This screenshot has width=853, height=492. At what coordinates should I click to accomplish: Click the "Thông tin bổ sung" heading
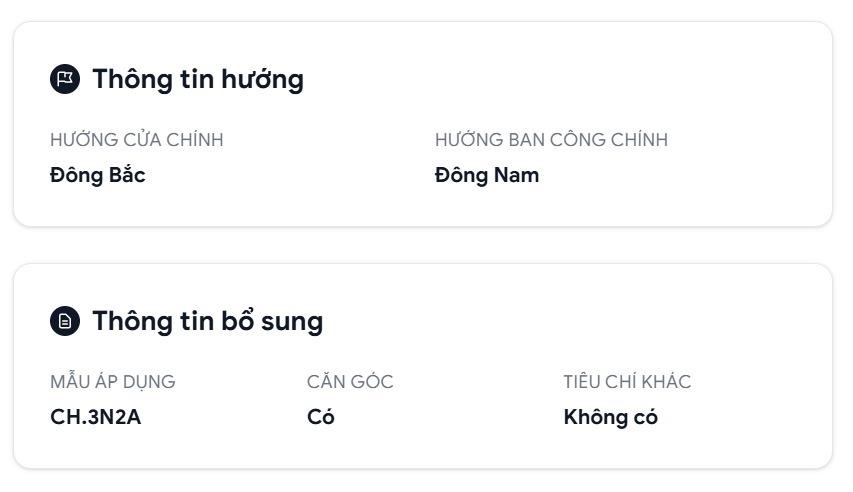tap(208, 321)
